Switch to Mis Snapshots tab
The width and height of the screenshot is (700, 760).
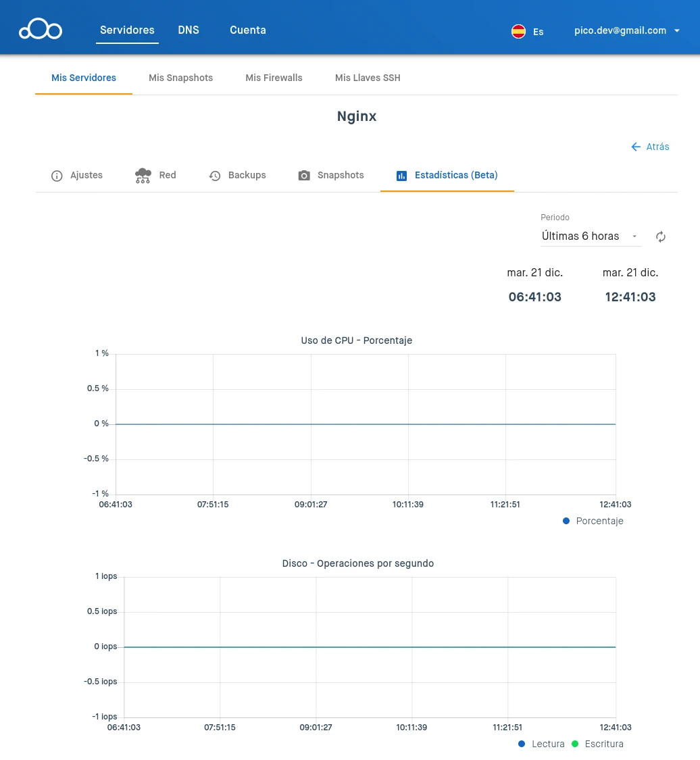coord(180,78)
